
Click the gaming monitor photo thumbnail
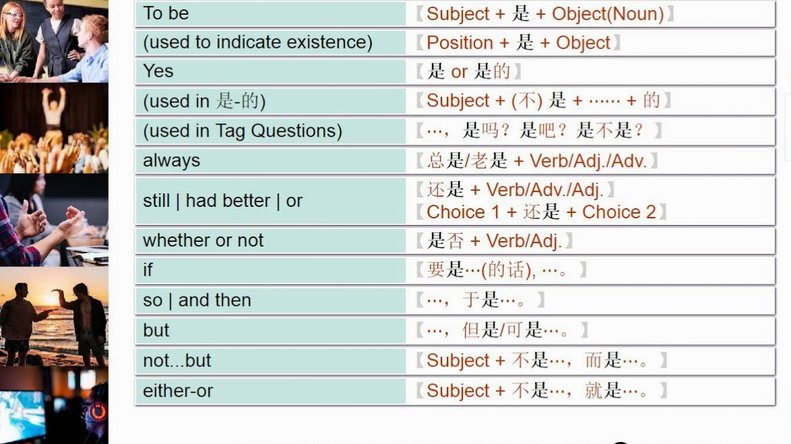point(54,406)
